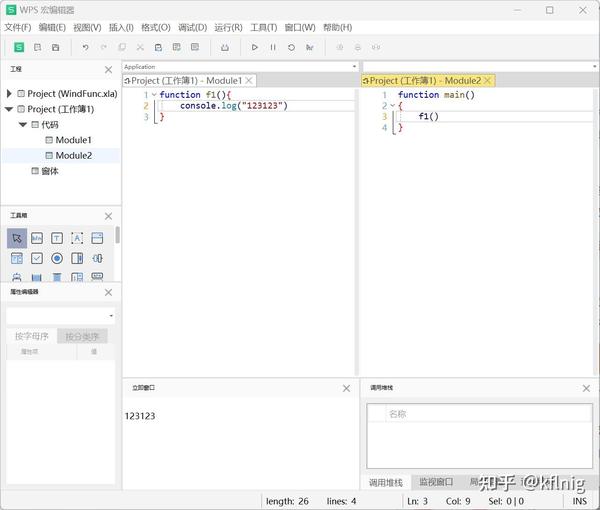Screen dimensions: 600x510
Task: Click the property editor object combo box
Action: pyautogui.click(x=60, y=316)
